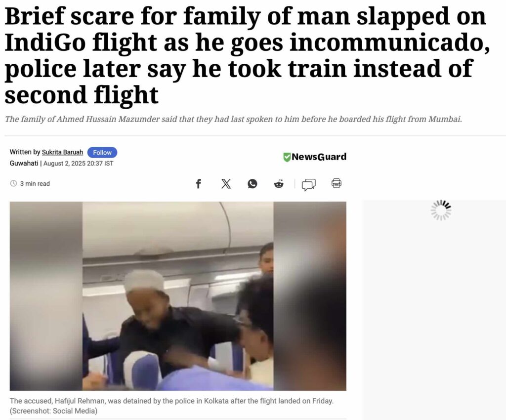
Task: Share article on X icon
Action: (x=226, y=184)
